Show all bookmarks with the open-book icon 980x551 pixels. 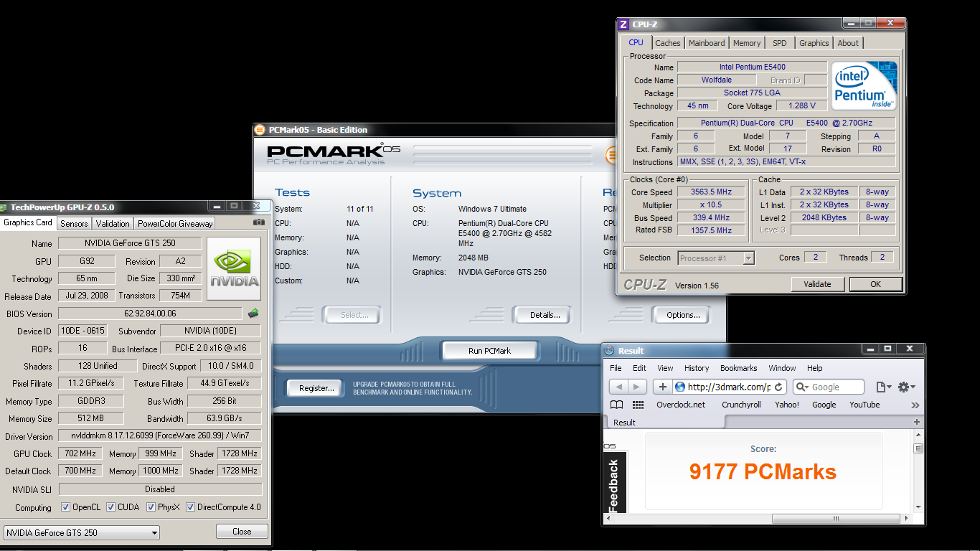[x=617, y=405]
